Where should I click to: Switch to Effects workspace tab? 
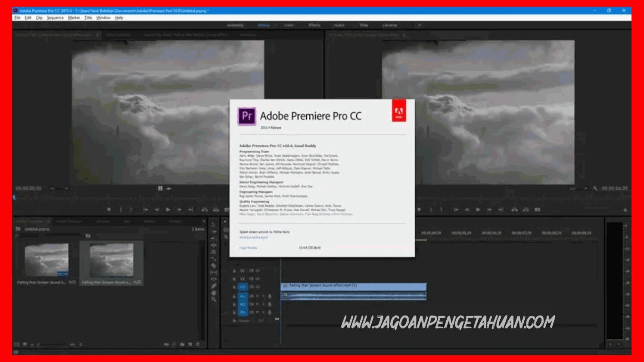[314, 25]
